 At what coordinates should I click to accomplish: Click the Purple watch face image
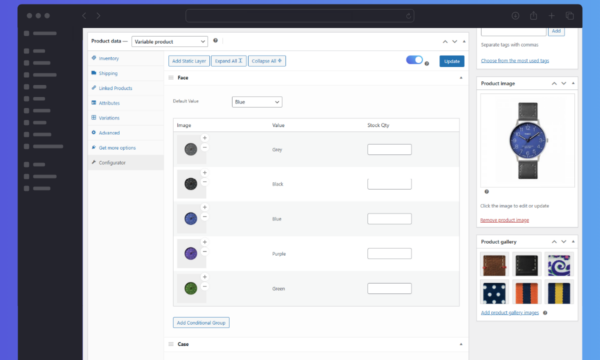click(191, 253)
